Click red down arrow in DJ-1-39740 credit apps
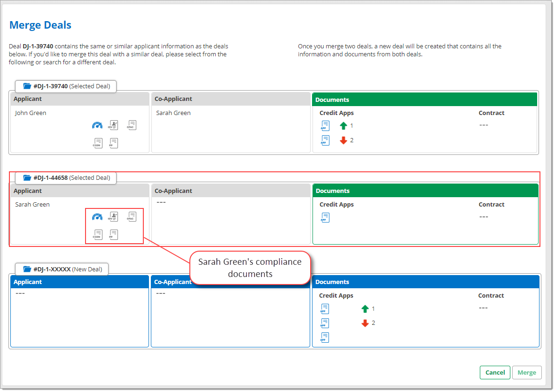The image size is (555, 392). pos(344,140)
